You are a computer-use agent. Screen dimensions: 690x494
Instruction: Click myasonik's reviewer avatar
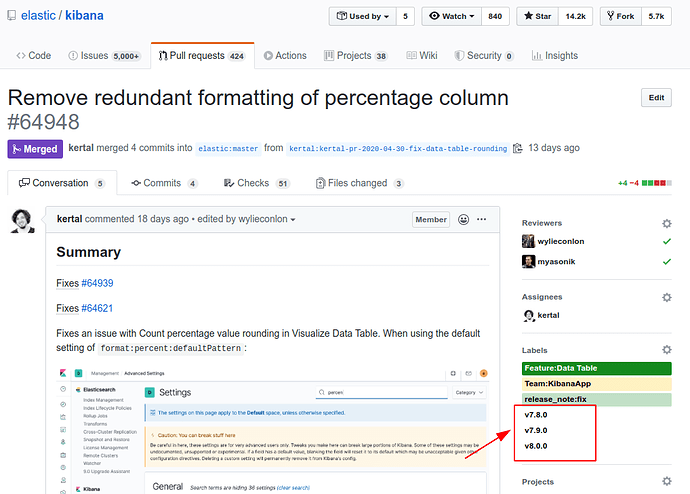pyautogui.click(x=528, y=261)
